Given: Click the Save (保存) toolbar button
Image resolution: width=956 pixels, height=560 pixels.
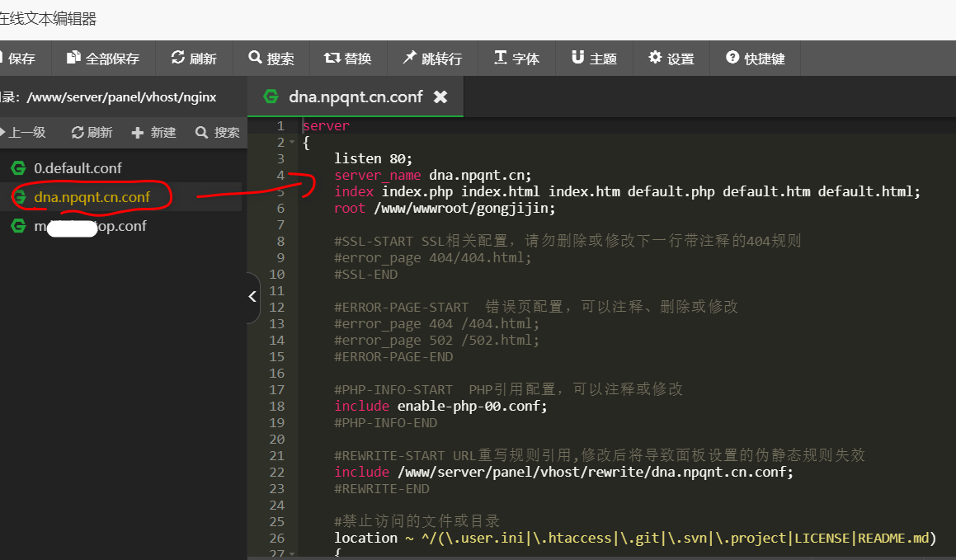Looking at the screenshot, I should pyautogui.click(x=20, y=59).
